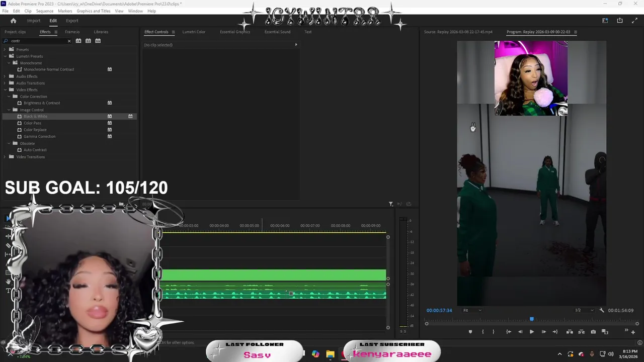Click the Quick Export share icon

[620, 21]
